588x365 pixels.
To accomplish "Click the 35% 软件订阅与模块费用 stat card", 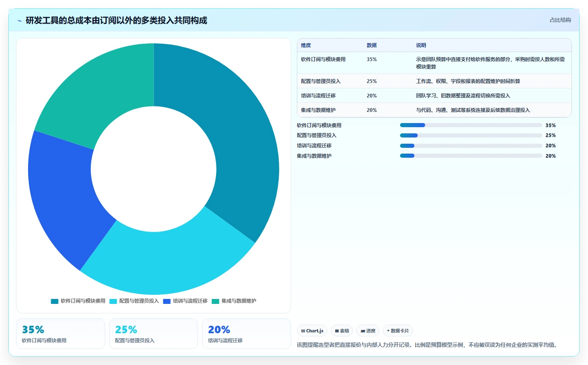I will click(61, 334).
